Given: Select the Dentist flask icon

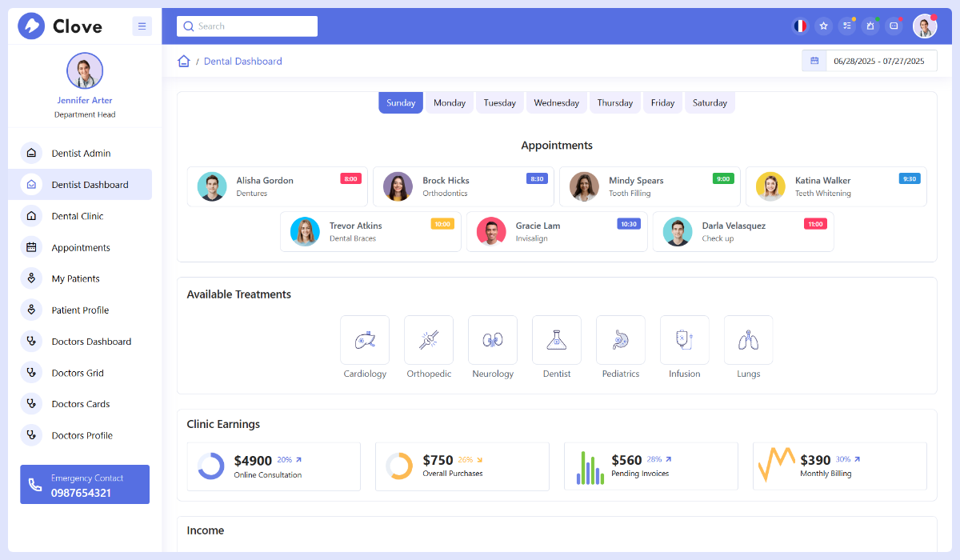Looking at the screenshot, I should coord(557,339).
